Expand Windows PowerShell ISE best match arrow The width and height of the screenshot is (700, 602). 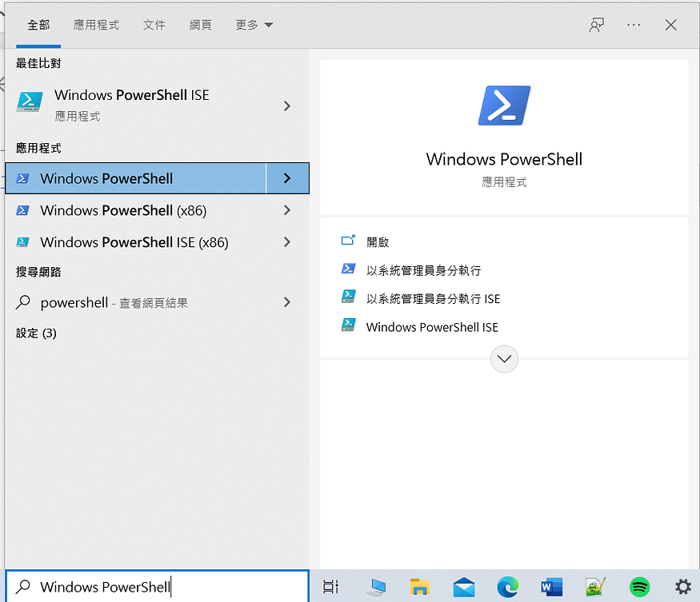click(287, 106)
